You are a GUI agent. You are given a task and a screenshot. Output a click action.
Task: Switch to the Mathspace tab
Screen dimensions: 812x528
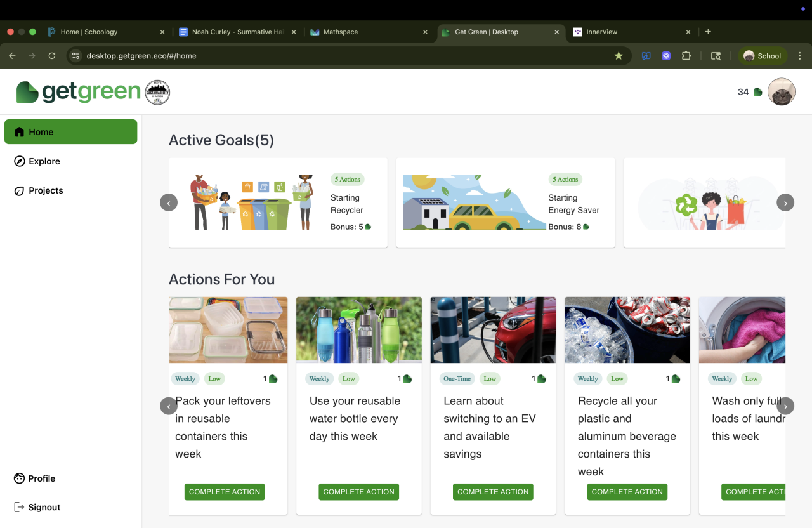369,32
